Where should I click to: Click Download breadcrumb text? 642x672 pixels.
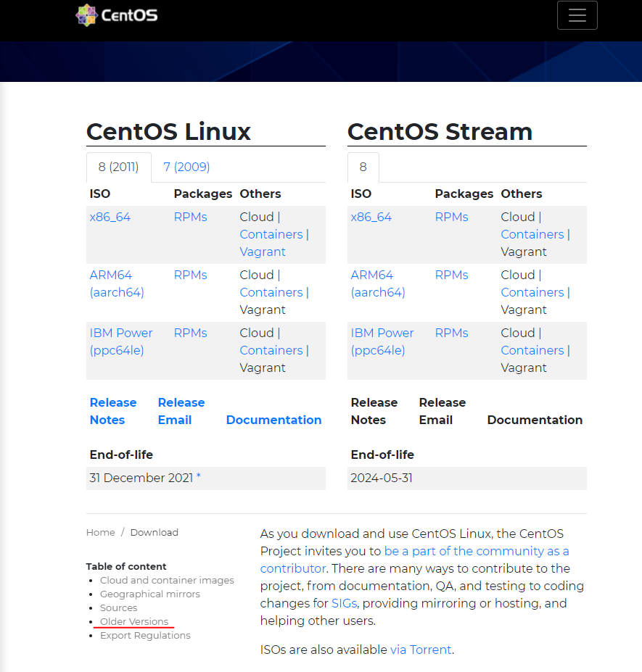[154, 532]
